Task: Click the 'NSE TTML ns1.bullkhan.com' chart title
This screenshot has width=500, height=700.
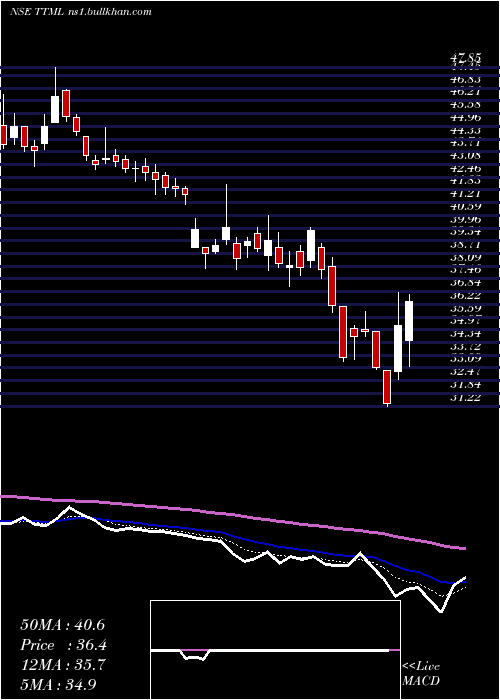Action: pos(80,12)
